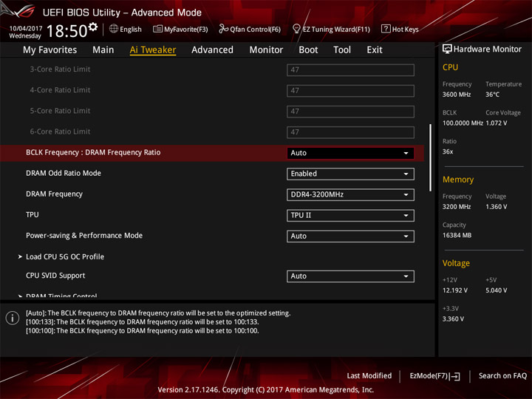Click Last Modified button
The width and height of the screenshot is (532, 399).
point(369,376)
